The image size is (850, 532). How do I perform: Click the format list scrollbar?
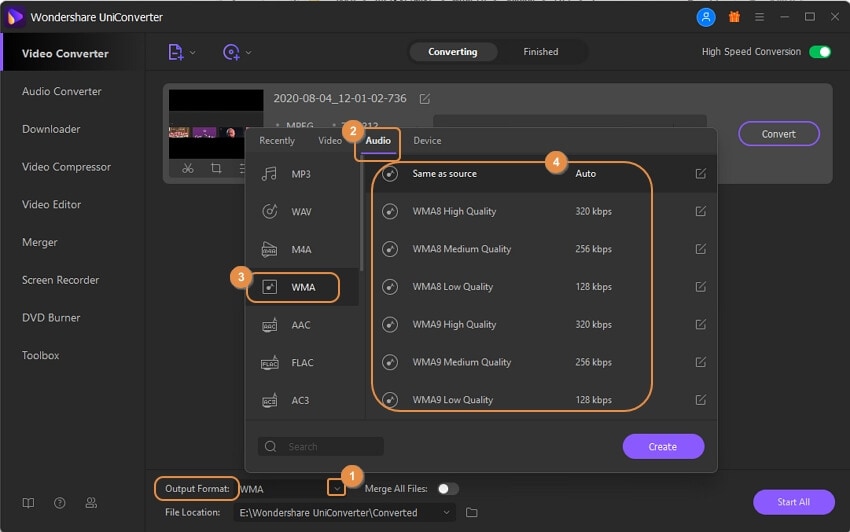coord(362,216)
